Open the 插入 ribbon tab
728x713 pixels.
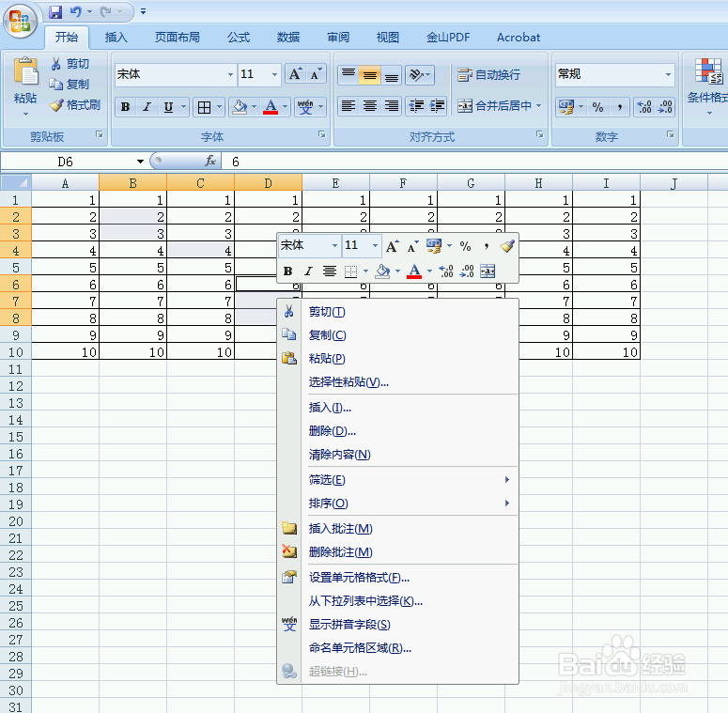(x=116, y=38)
